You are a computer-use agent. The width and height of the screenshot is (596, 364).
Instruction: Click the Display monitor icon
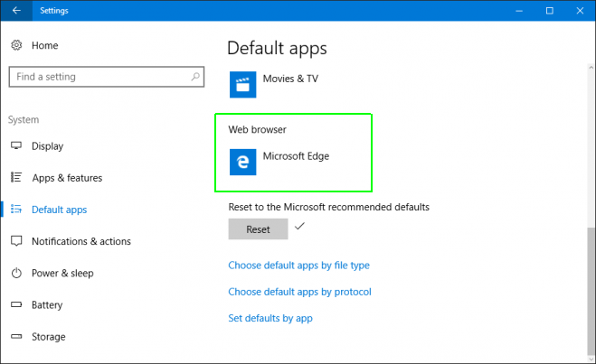click(16, 145)
